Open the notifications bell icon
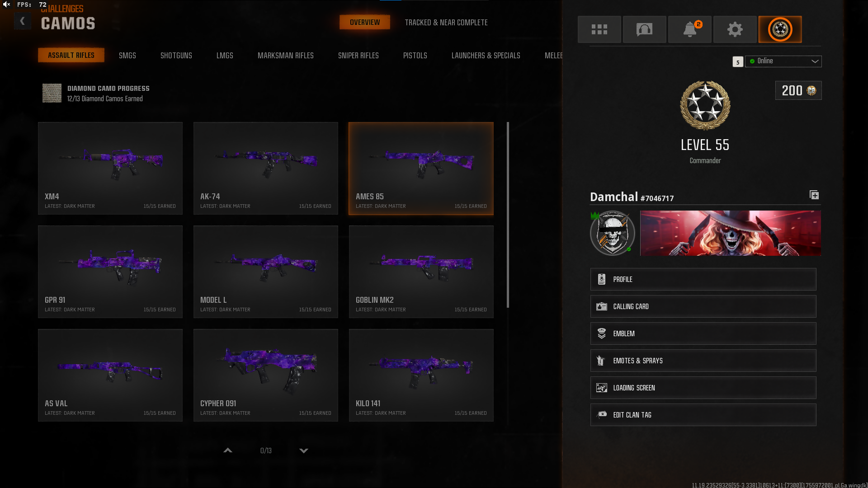The width and height of the screenshot is (868, 488). tap(689, 29)
